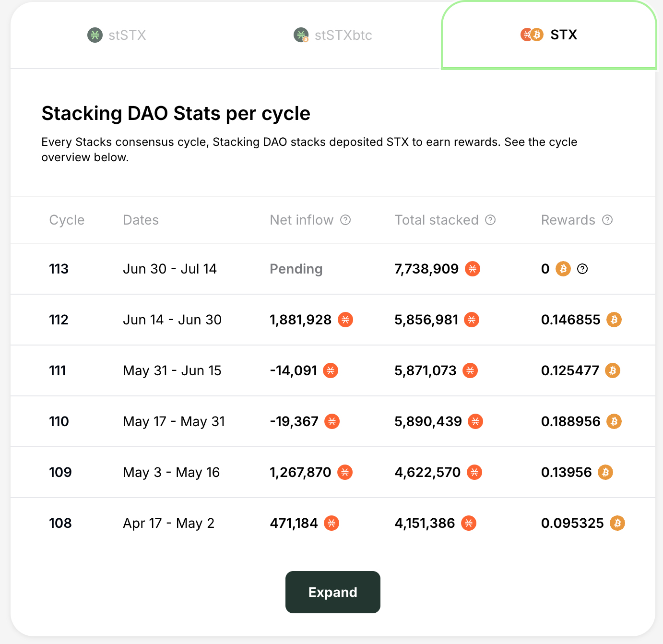
Task: Select cycle number 108
Action: (60, 523)
